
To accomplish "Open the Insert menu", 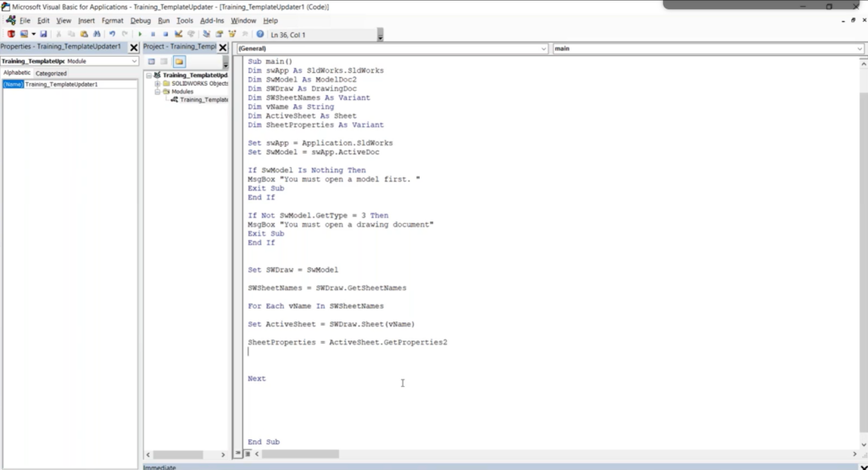I will coord(86,20).
